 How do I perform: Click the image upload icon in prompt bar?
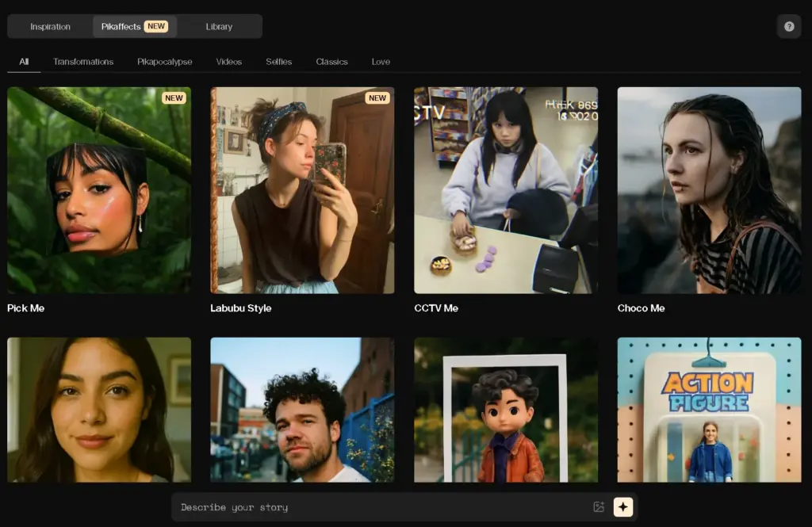tap(599, 507)
